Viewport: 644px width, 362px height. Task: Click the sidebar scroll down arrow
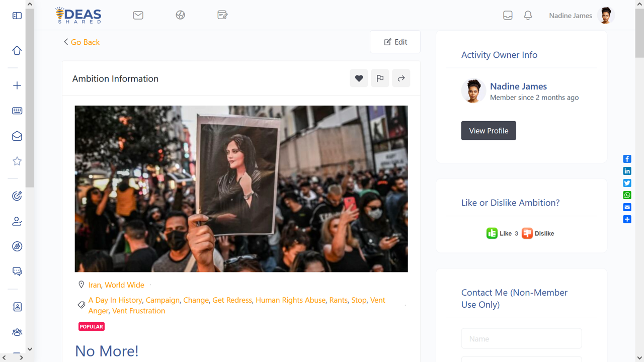(30, 349)
